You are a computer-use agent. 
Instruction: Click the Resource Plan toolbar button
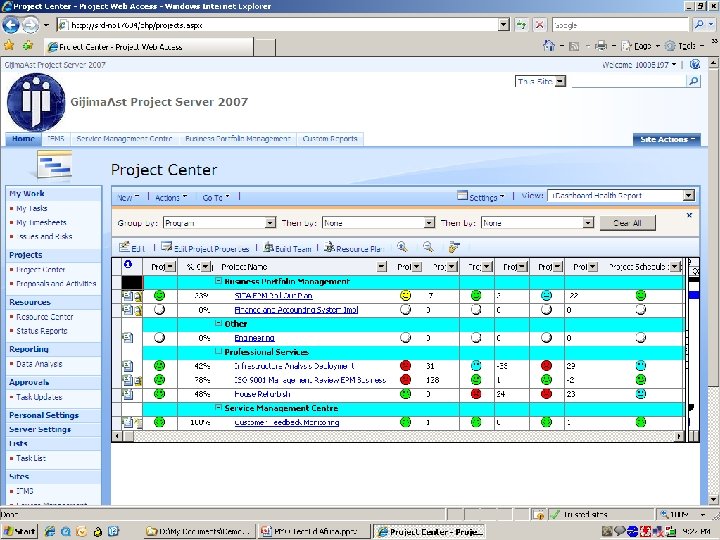click(x=354, y=248)
